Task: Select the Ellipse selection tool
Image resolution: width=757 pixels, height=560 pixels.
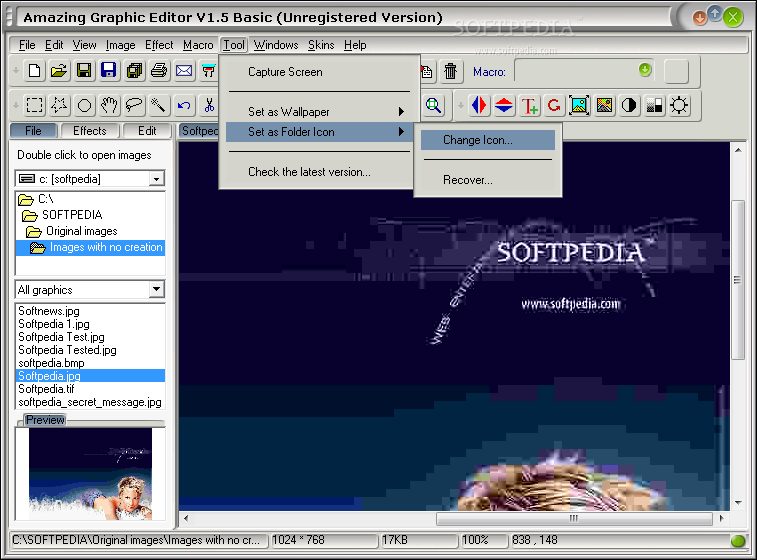Action: point(84,105)
